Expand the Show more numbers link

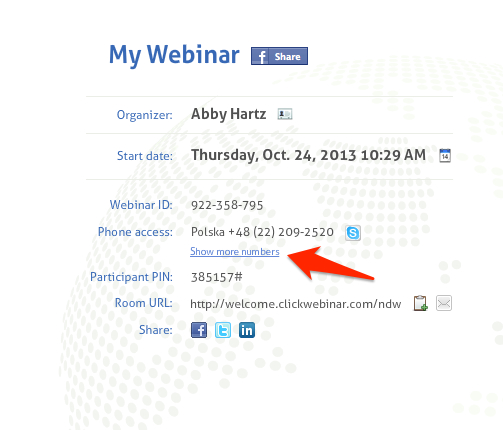[x=235, y=252]
